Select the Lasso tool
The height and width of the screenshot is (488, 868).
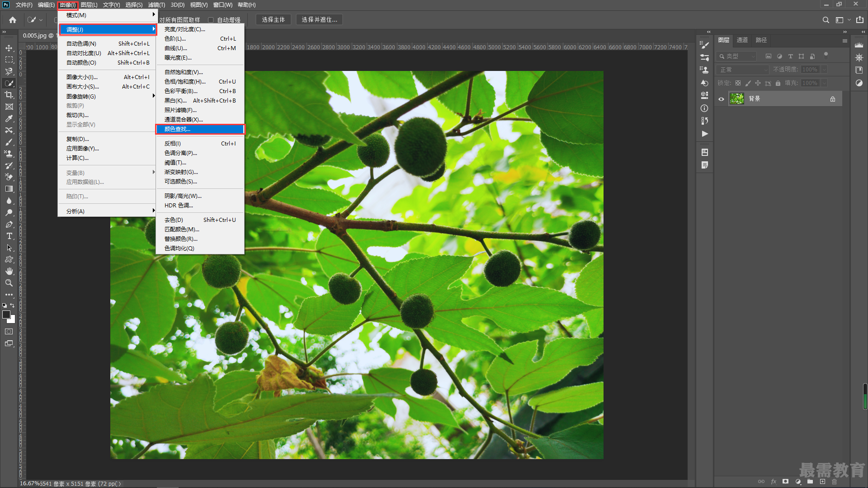[x=9, y=71]
